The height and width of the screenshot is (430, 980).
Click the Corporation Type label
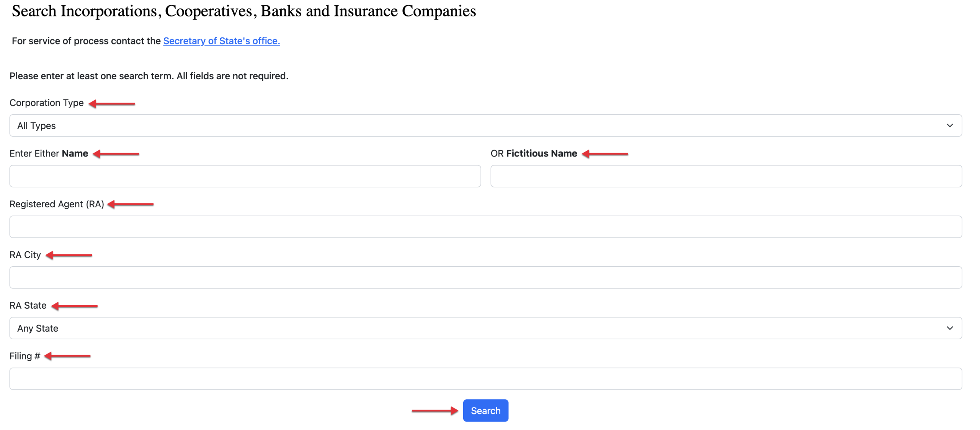pos(46,103)
